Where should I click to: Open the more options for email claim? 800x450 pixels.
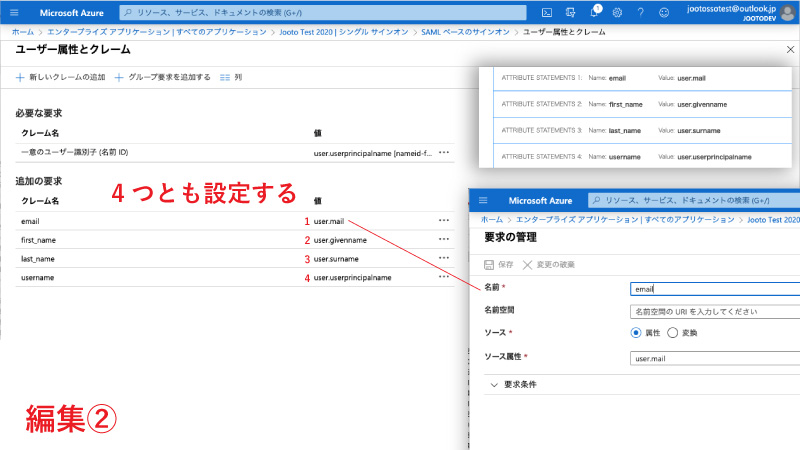click(x=444, y=220)
